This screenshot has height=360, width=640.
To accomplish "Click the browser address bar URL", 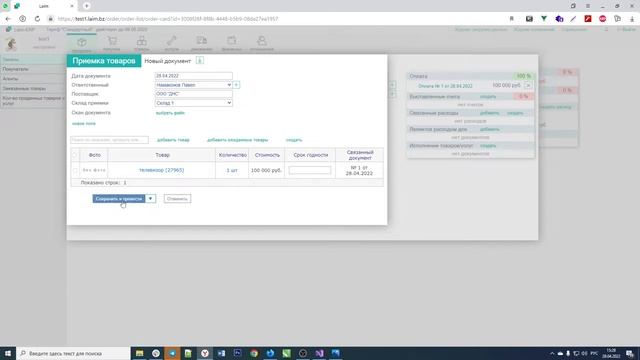I will pos(168,19).
